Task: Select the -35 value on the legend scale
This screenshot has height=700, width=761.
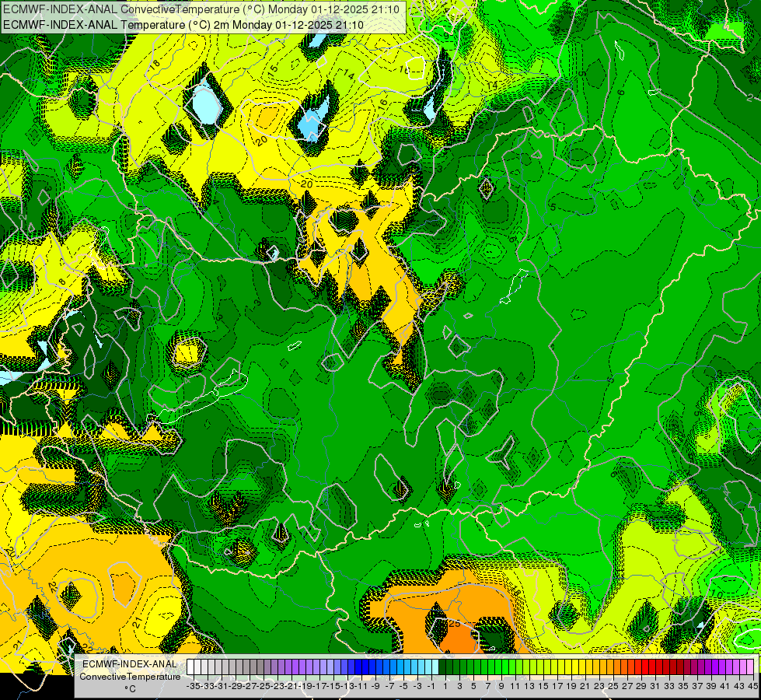Action: click(x=194, y=686)
